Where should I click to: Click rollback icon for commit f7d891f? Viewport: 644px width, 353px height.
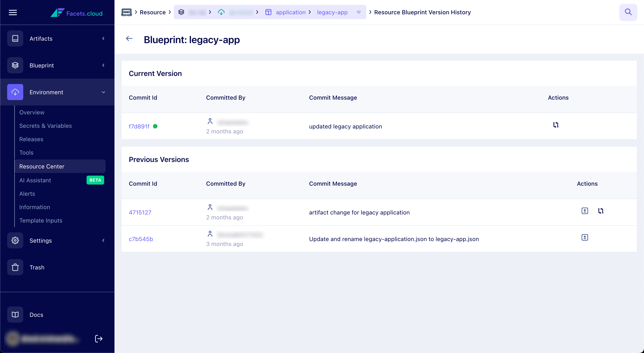(x=555, y=125)
